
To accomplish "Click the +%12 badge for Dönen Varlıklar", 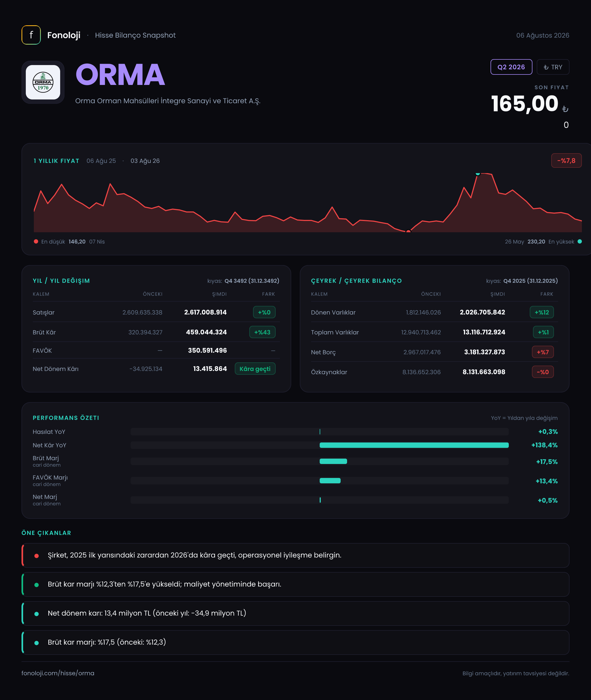I will pyautogui.click(x=542, y=312).
